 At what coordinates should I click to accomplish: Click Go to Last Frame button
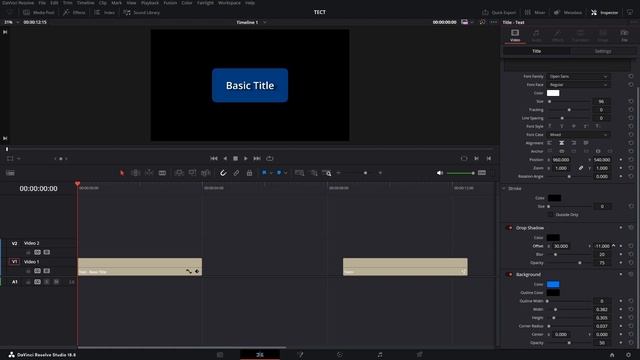(x=257, y=158)
